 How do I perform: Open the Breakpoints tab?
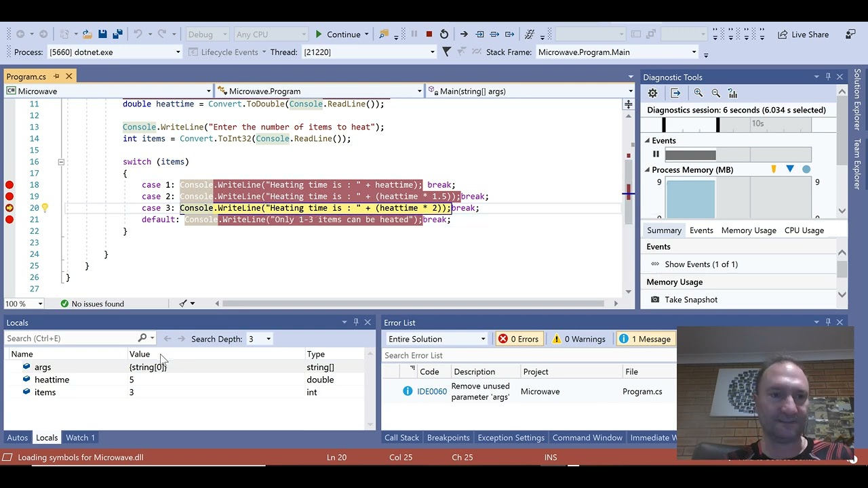(x=448, y=438)
